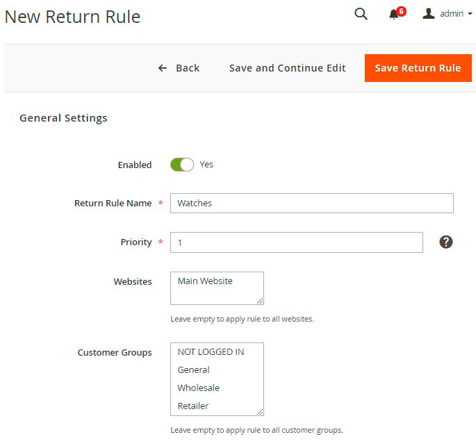The height and width of the screenshot is (448, 476).
Task: Click the help question mark beside Priority
Action: [446, 242]
